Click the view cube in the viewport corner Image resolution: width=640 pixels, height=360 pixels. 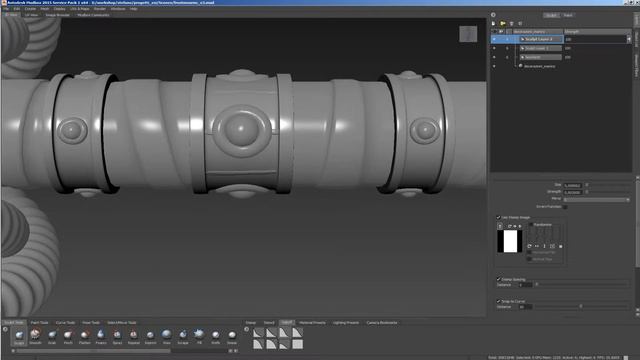pos(468,34)
